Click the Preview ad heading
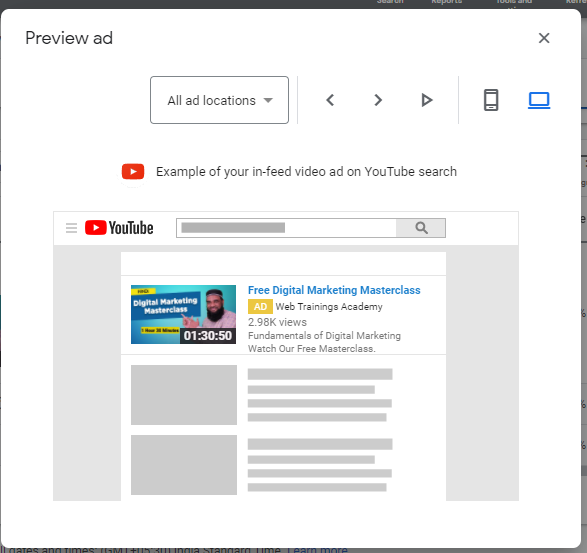This screenshot has height=553, width=587. tap(69, 38)
